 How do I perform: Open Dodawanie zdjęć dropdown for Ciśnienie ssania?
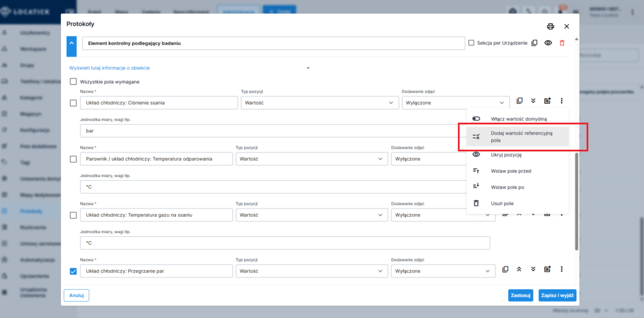(455, 103)
